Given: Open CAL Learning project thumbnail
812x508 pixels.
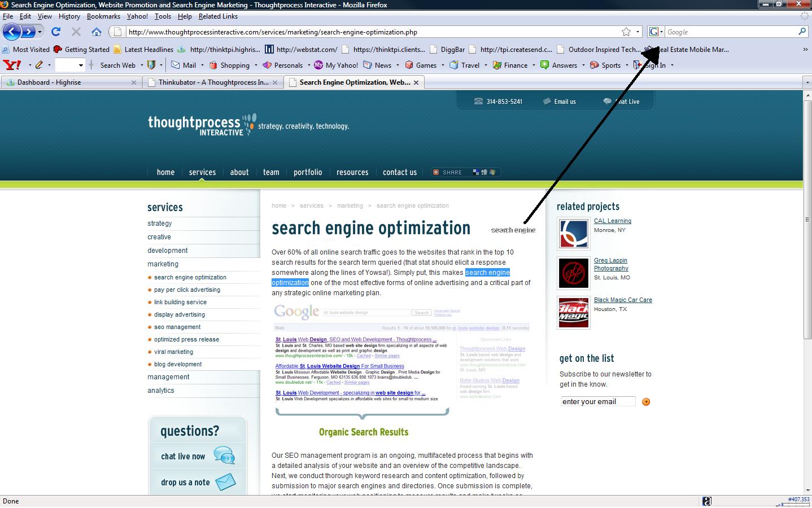Looking at the screenshot, I should tap(574, 234).
